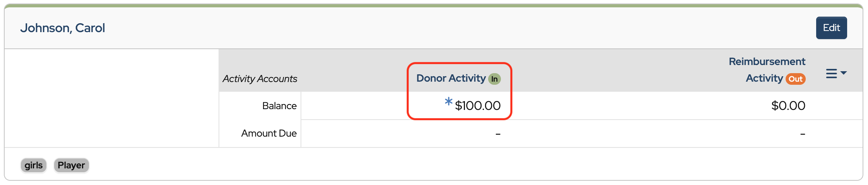Select the $100.00 Donor Activity balance
868x185 pixels.
click(478, 106)
